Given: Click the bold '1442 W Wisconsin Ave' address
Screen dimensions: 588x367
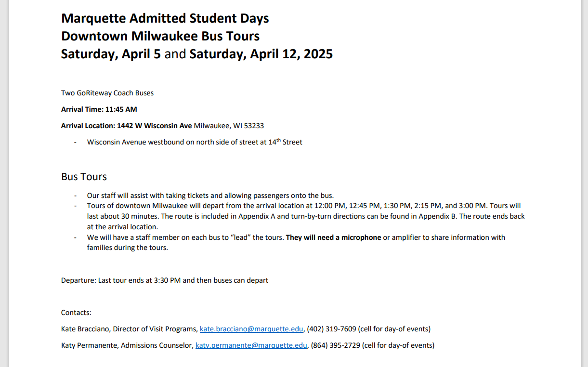Looking at the screenshot, I should pyautogui.click(x=154, y=126).
